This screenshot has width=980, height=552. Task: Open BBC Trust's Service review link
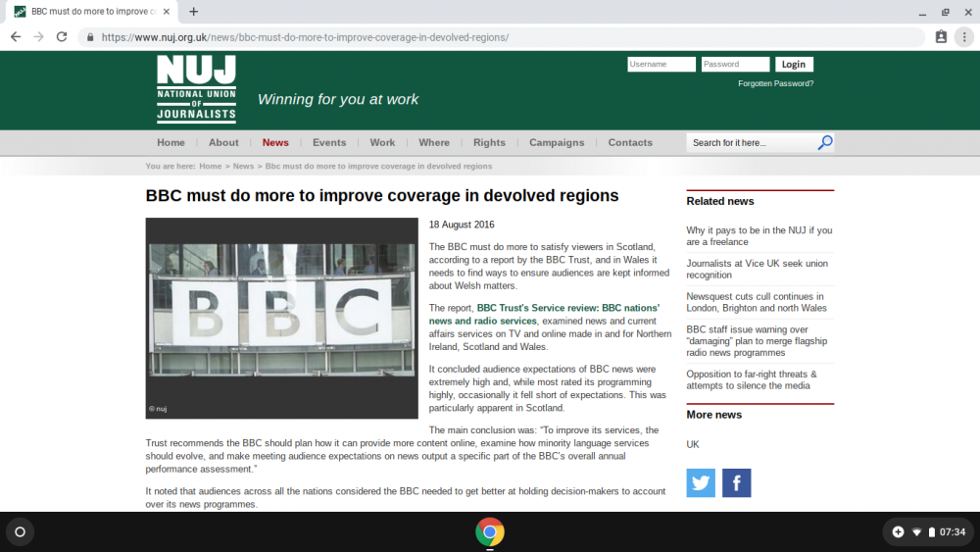544,315
